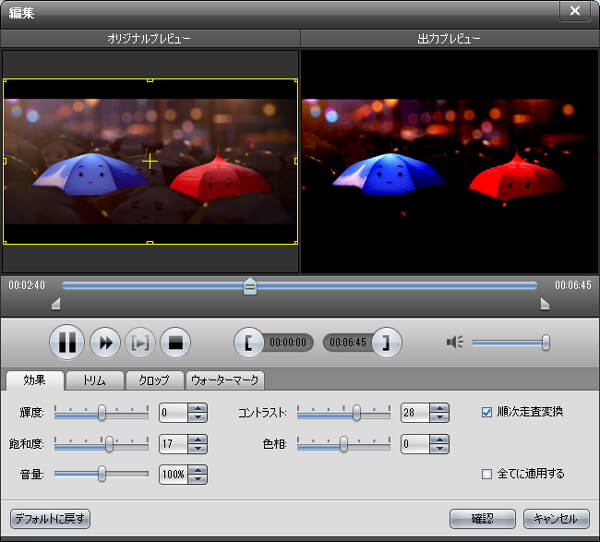
Task: Click the volume slider handle near speaker
Action: tap(546, 343)
